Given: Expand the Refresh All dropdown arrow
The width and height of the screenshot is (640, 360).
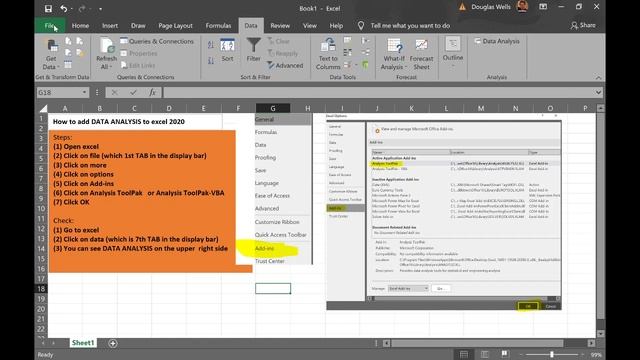Looking at the screenshot, I should [x=110, y=67].
